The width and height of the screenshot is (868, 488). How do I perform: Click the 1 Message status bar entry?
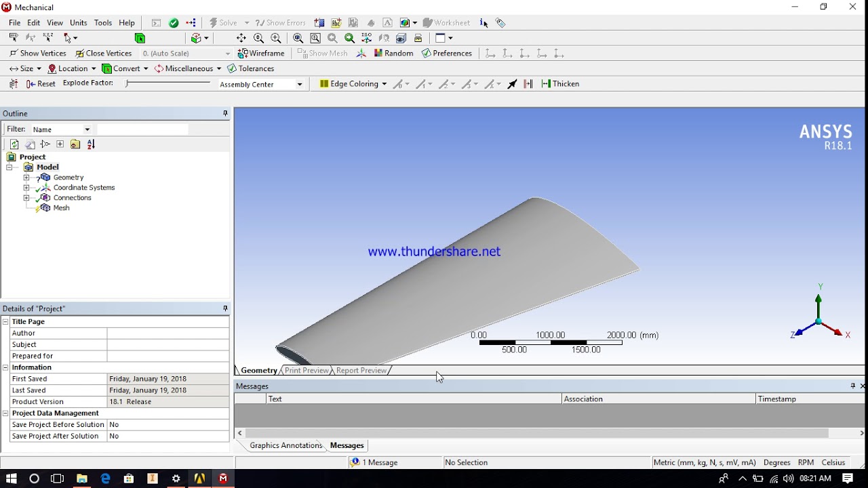[x=374, y=462]
